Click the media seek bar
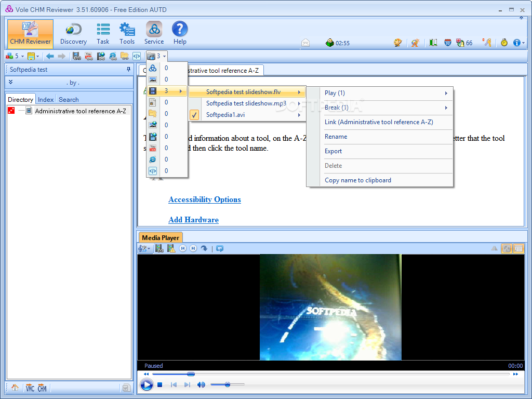This screenshot has height=399, width=532. click(331, 374)
